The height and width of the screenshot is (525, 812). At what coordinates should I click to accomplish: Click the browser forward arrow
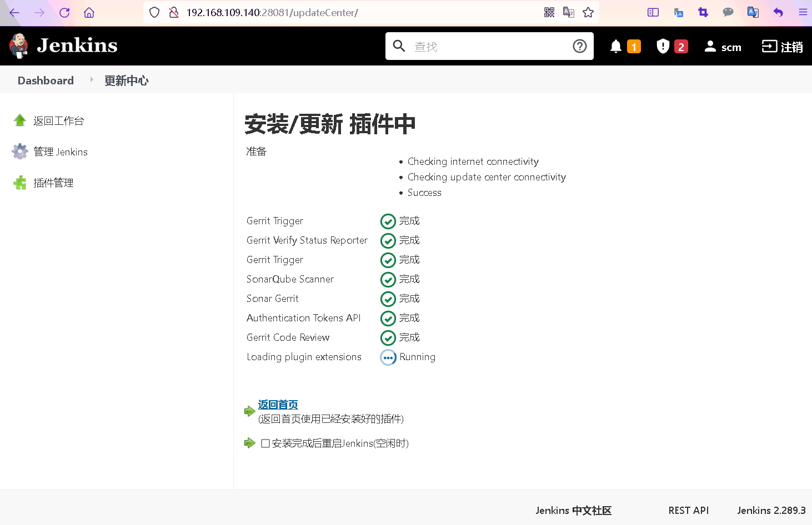point(39,12)
